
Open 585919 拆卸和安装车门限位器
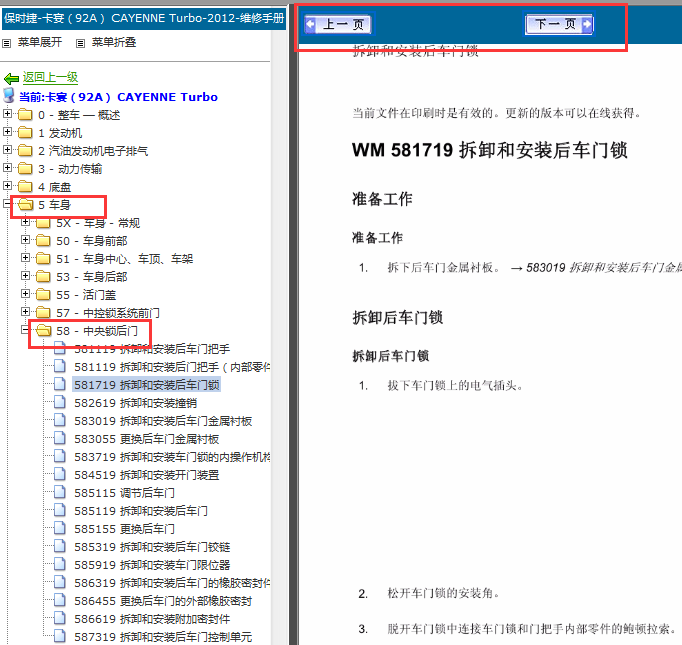(x=152, y=565)
